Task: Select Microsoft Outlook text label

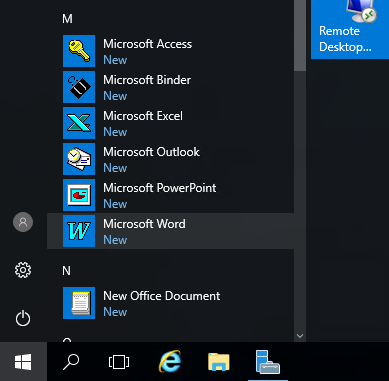Action: [x=151, y=152]
